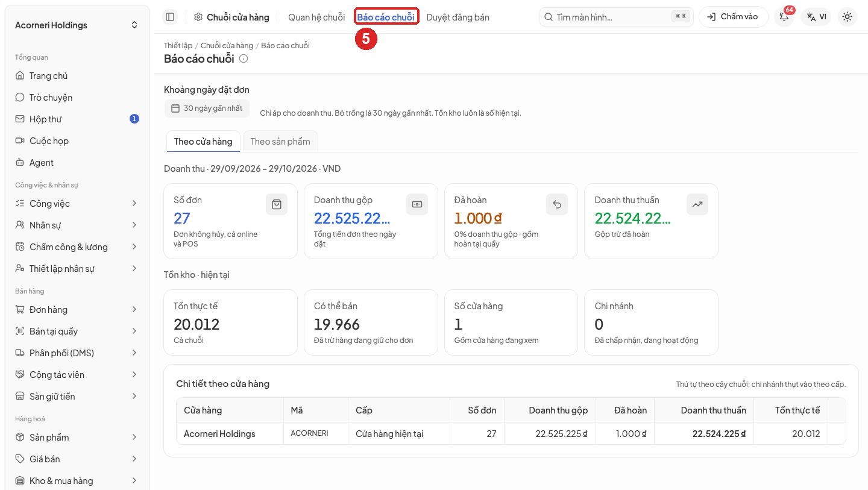Open the Acorneri Holdings workspace switcher
This screenshot has height=490, width=868.
point(77,25)
